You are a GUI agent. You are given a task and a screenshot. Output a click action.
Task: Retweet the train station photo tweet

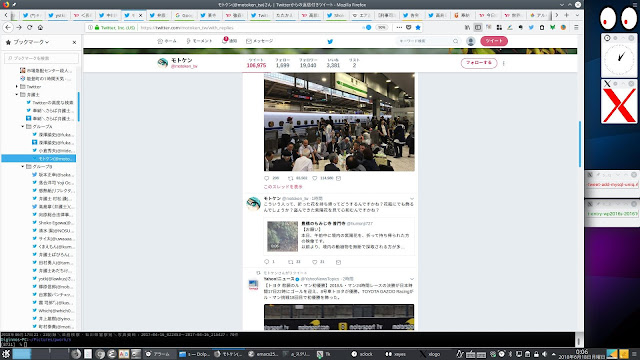click(x=291, y=178)
